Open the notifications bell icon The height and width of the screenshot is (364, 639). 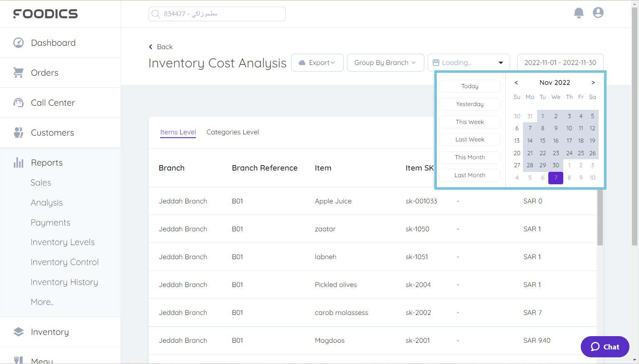(579, 13)
